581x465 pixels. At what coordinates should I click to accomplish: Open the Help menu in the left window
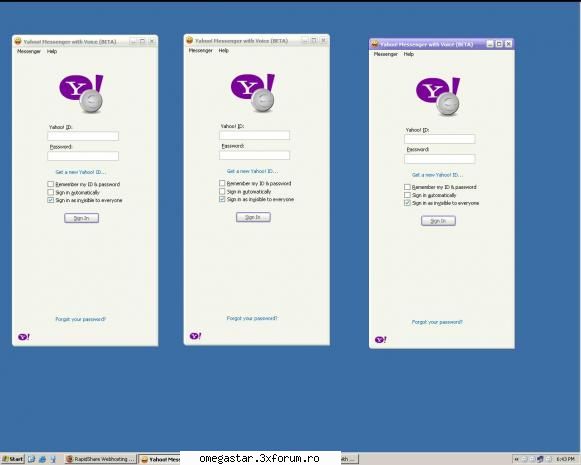click(x=52, y=52)
